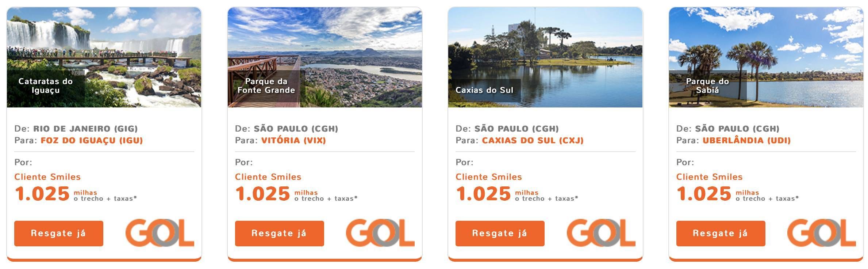Screen dimensions: 868x269
Task: Click the 1.025 milhas price on Vitória card
Action: (x=296, y=194)
